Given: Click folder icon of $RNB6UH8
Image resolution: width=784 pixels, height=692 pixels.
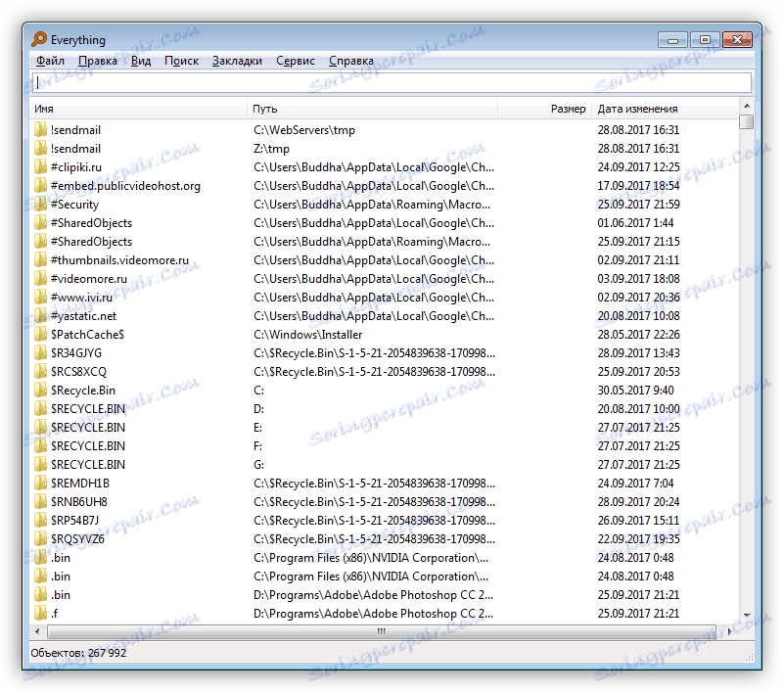Looking at the screenshot, I should click(x=40, y=502).
